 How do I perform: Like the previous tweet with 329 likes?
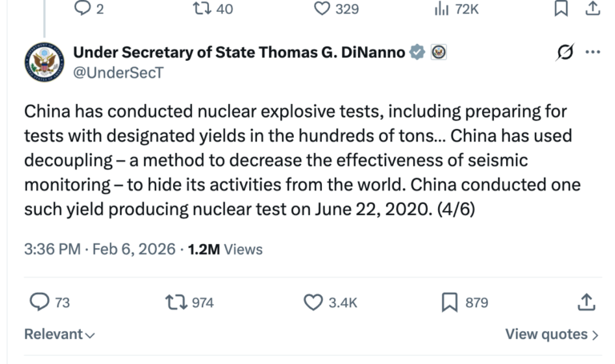click(322, 9)
